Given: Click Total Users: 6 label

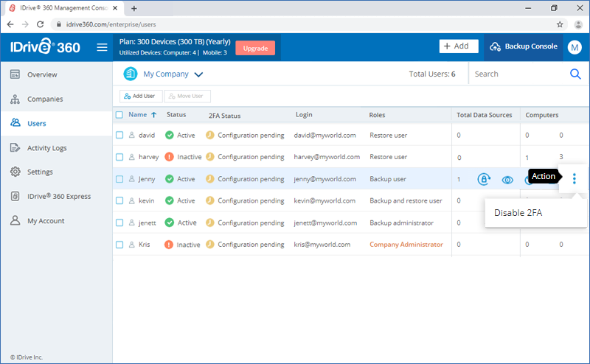Looking at the screenshot, I should click(432, 74).
